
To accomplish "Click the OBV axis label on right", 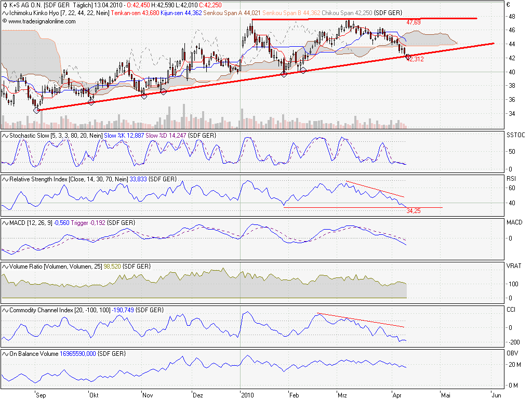I will click(512, 353).
